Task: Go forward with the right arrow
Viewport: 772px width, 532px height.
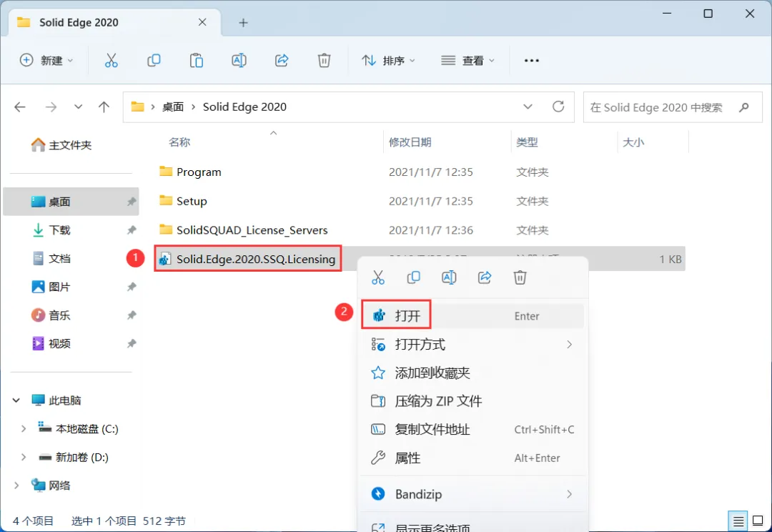Action: [x=51, y=107]
